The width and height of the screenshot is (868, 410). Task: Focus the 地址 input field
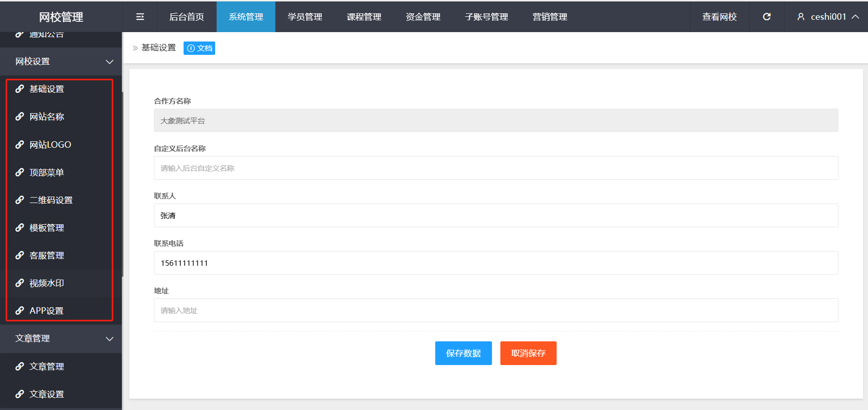496,310
